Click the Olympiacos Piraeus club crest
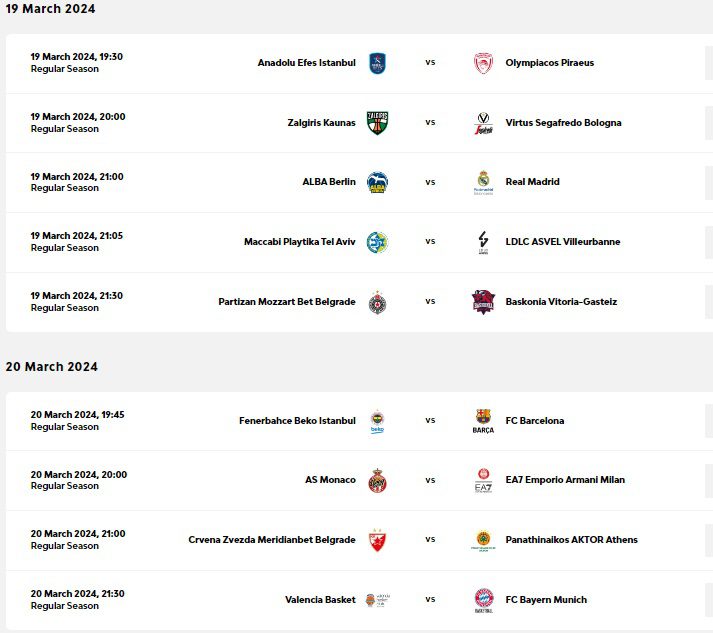713x633 pixels. coord(483,63)
